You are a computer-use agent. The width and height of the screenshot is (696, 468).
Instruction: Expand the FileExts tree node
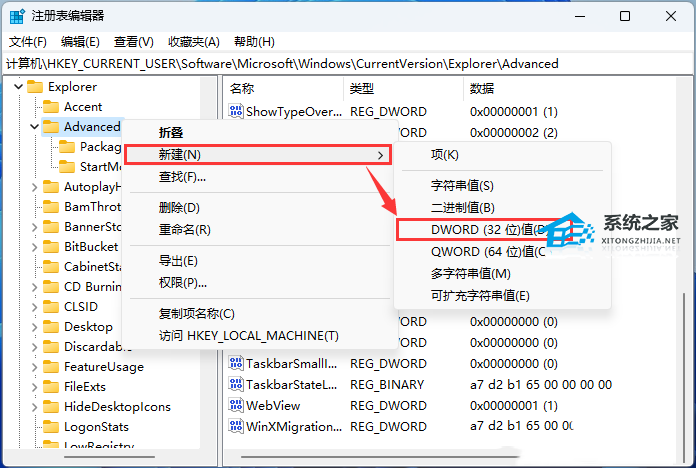pos(34,387)
